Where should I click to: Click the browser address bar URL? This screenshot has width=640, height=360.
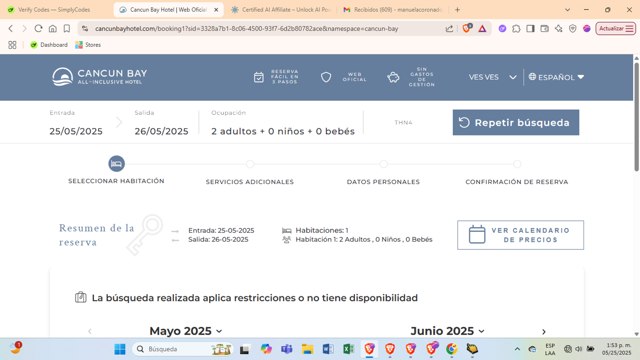pos(247,29)
